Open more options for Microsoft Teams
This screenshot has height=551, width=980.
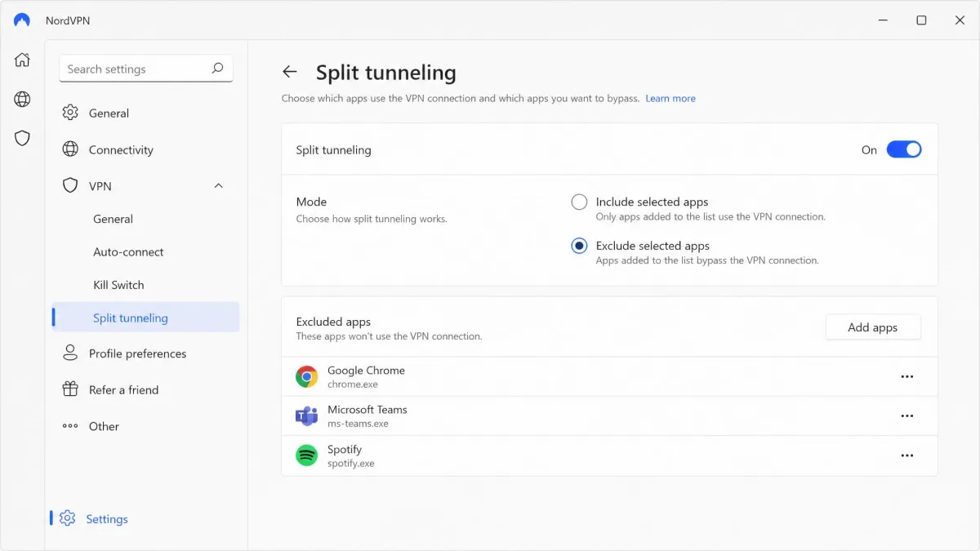pos(906,415)
